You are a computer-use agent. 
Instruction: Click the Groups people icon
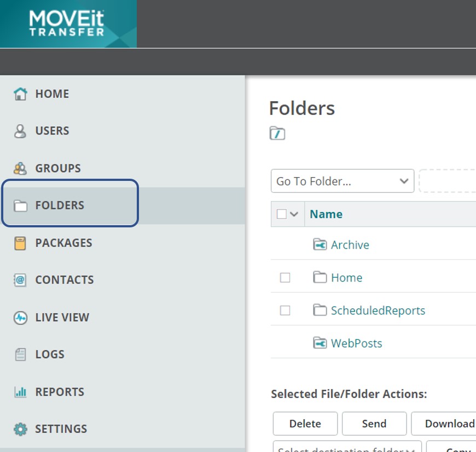point(20,168)
